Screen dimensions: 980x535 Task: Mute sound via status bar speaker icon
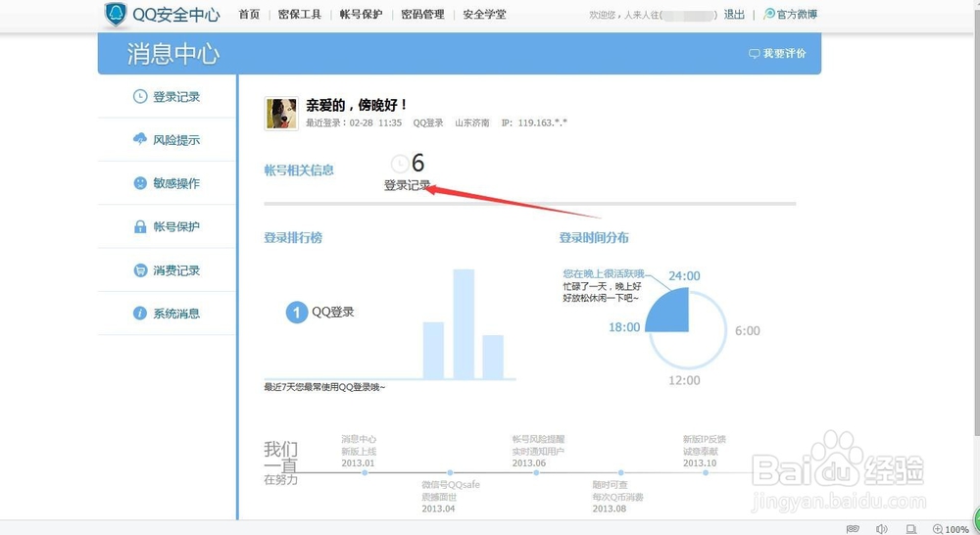click(882, 529)
